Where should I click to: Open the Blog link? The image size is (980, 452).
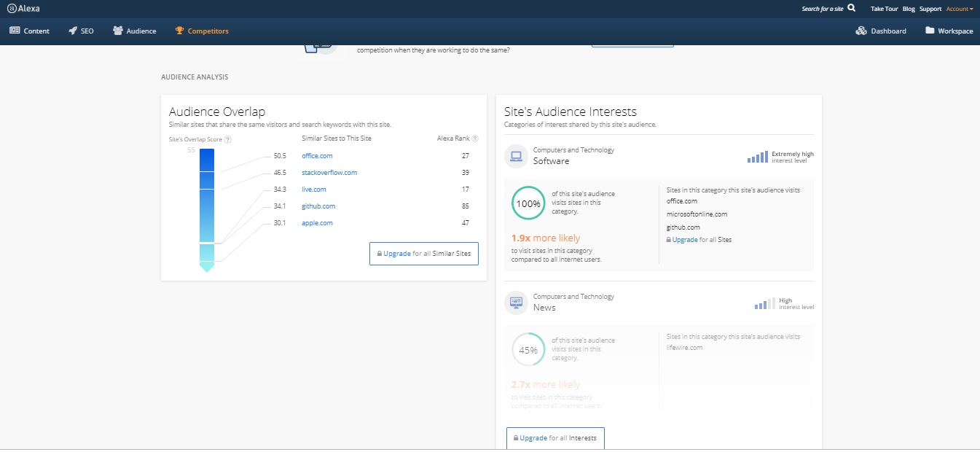[909, 9]
